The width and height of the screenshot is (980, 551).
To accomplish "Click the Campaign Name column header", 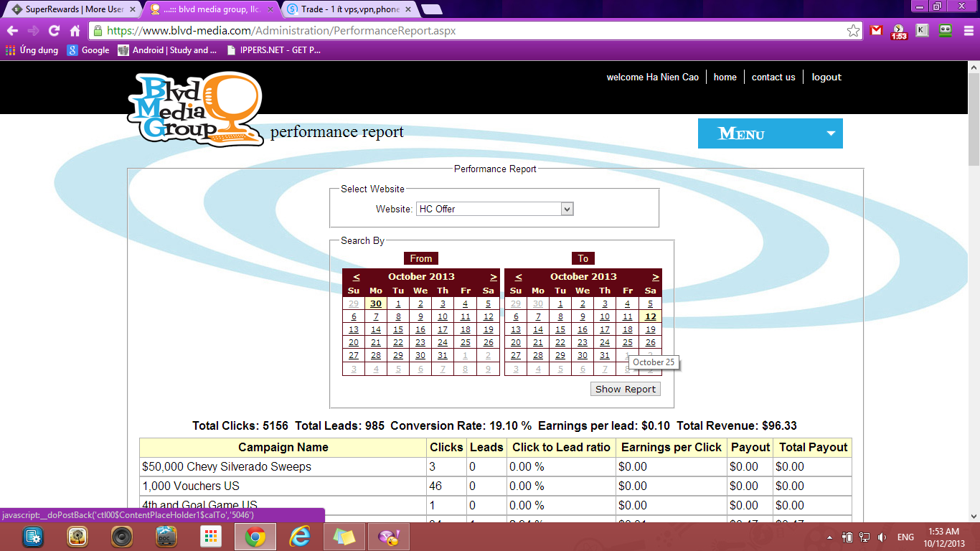I will (x=283, y=447).
